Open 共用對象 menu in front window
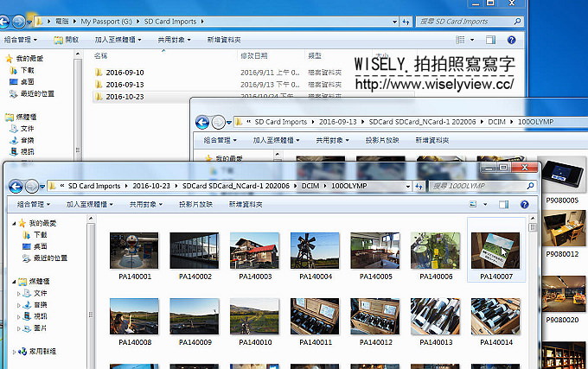 (146, 205)
